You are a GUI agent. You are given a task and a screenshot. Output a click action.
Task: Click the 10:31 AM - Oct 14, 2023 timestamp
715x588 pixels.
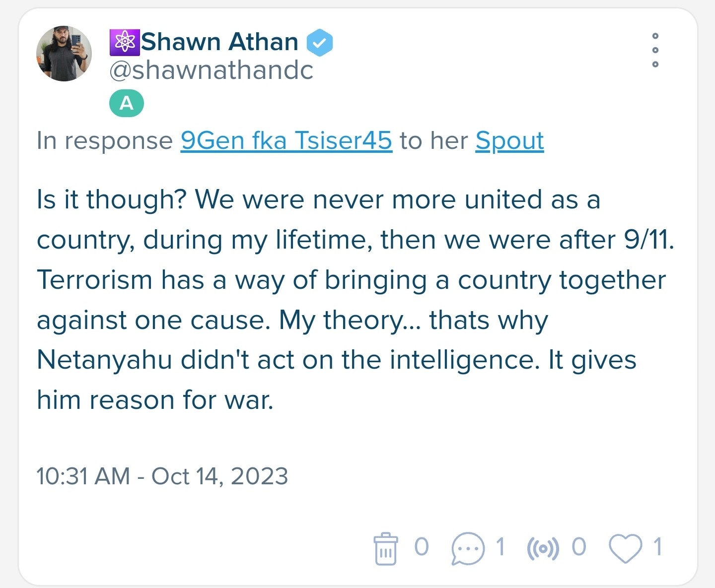[x=162, y=476]
